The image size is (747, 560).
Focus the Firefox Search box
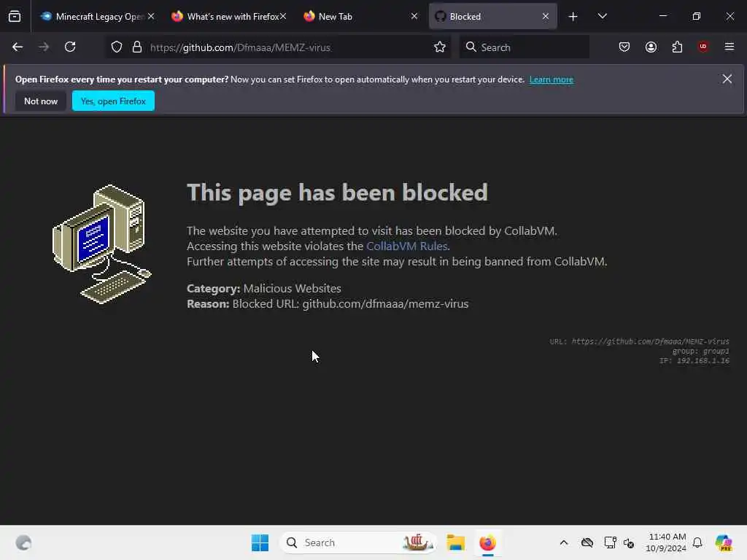coord(524,47)
